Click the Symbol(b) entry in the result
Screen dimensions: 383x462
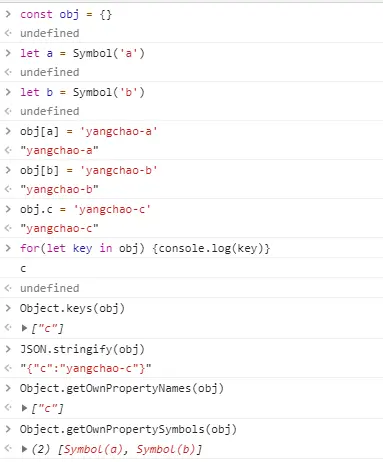[165, 449]
